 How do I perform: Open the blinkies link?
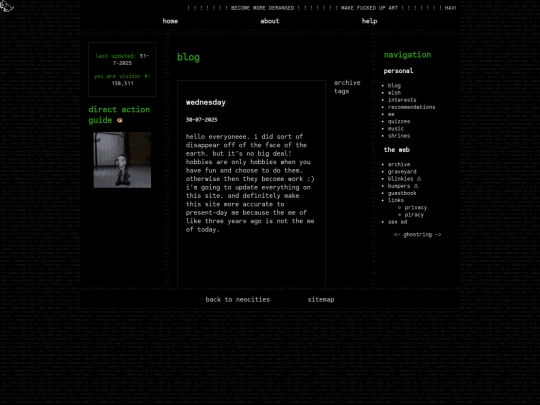(401, 179)
